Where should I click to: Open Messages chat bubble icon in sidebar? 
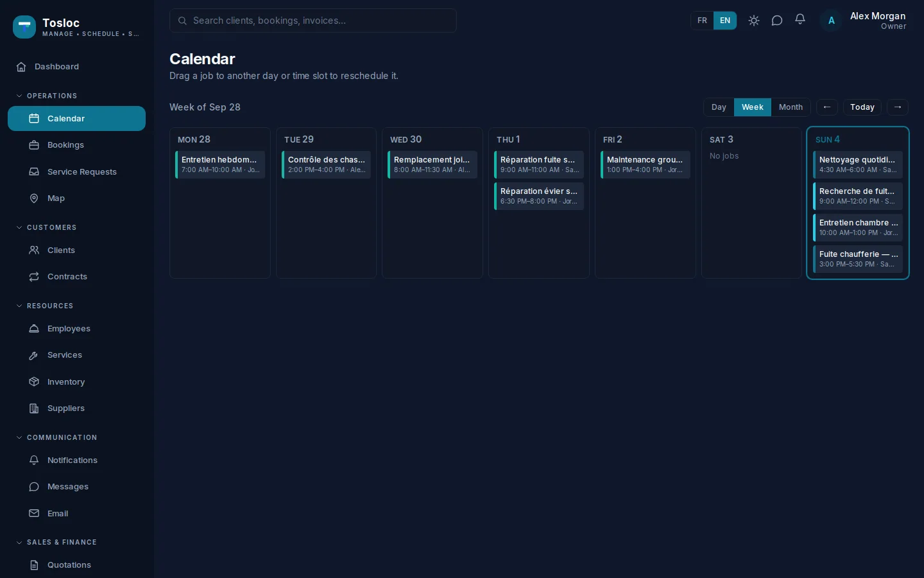click(x=34, y=487)
